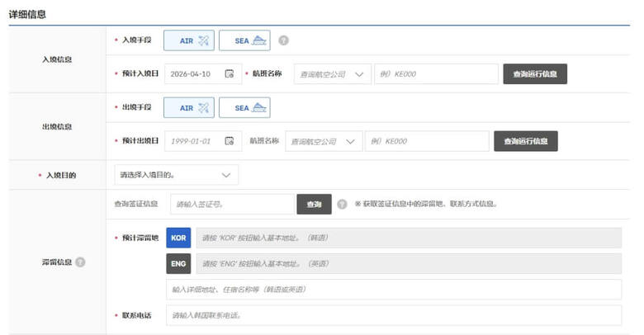644x335 pixels.
Task: Expand entry flight 查询航空公司 dropdown
Action: click(x=329, y=74)
